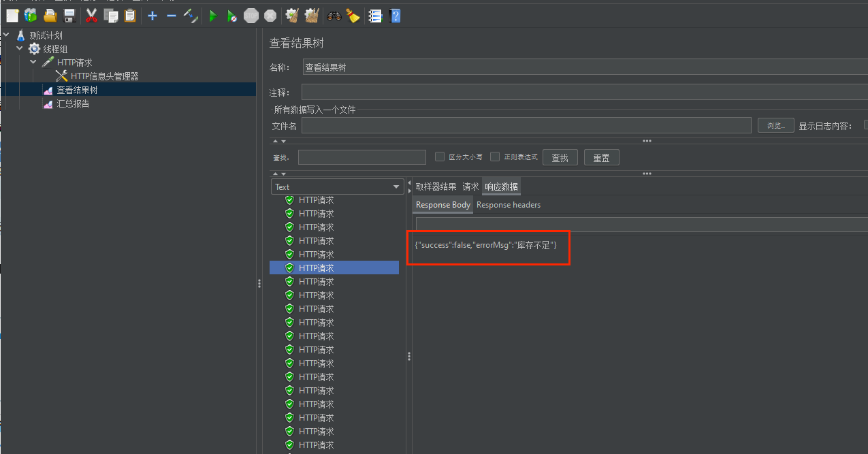The image size is (868, 454).
Task: Select the highlighted HTTP请求 result row
Action: [x=334, y=268]
